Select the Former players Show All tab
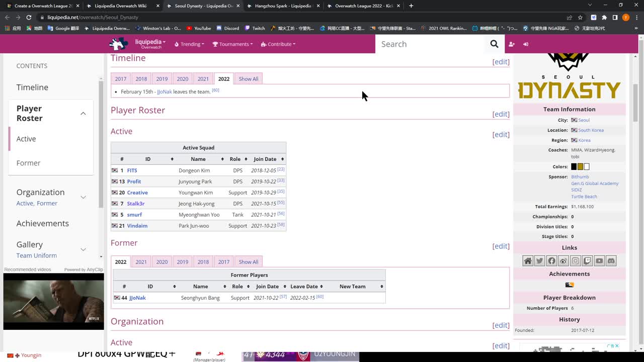The image size is (644, 362). coord(249,262)
